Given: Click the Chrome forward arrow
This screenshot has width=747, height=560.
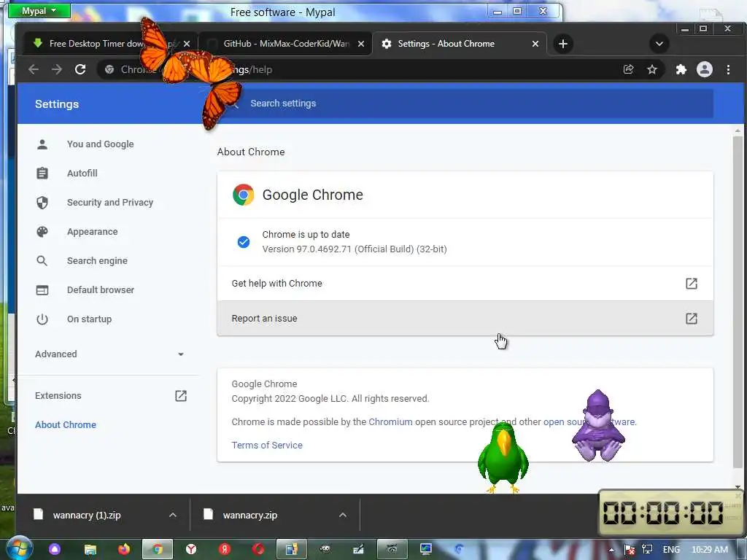Looking at the screenshot, I should point(57,69).
